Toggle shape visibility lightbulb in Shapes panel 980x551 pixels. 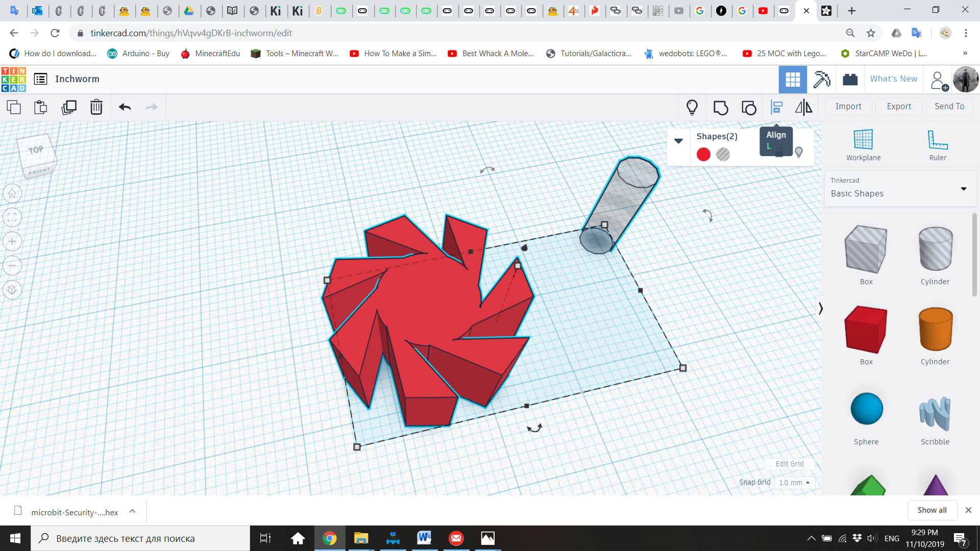point(799,152)
